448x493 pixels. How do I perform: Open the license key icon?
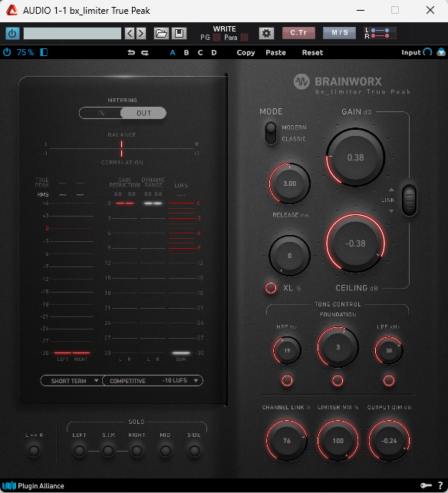[x=426, y=486]
